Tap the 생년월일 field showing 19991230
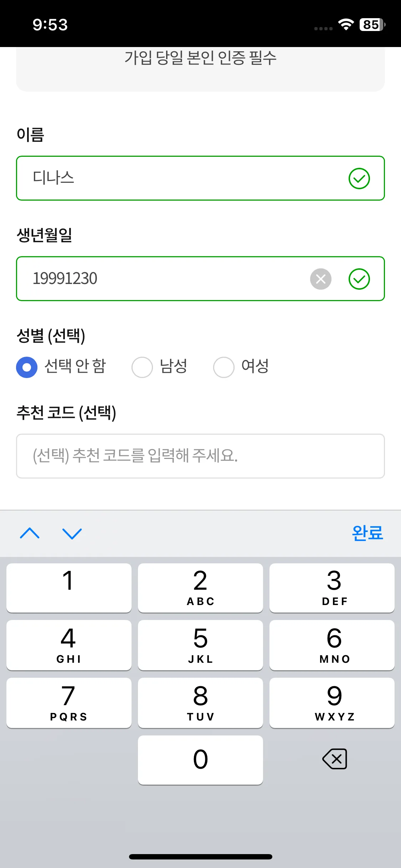The image size is (401, 868). pyautogui.click(x=160, y=279)
